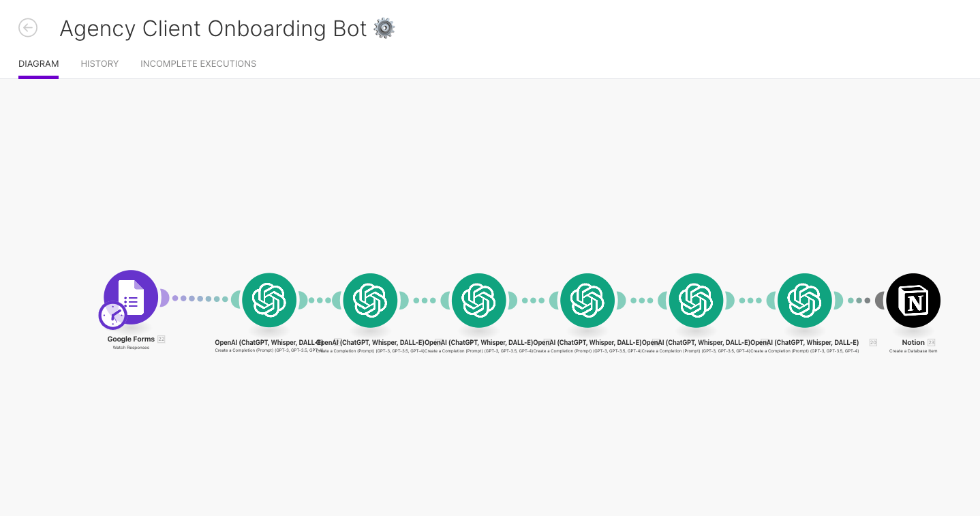Open the clock schedule badge on Google Forms

112,316
